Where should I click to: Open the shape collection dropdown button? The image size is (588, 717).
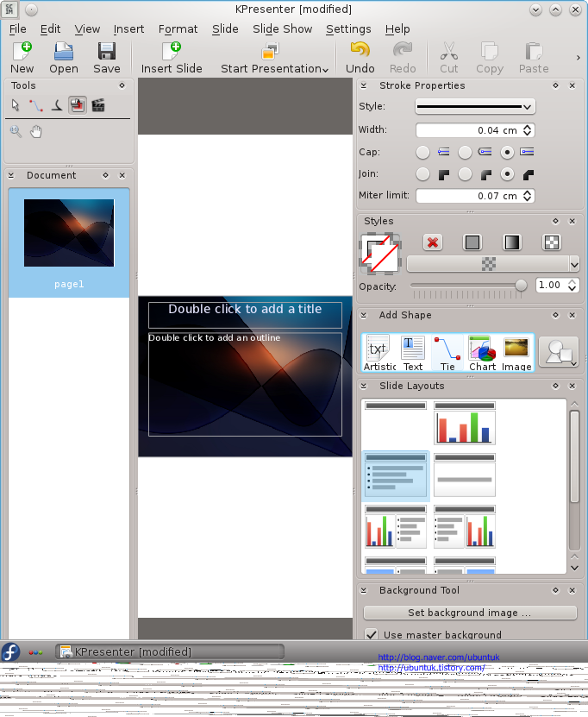pyautogui.click(x=559, y=352)
